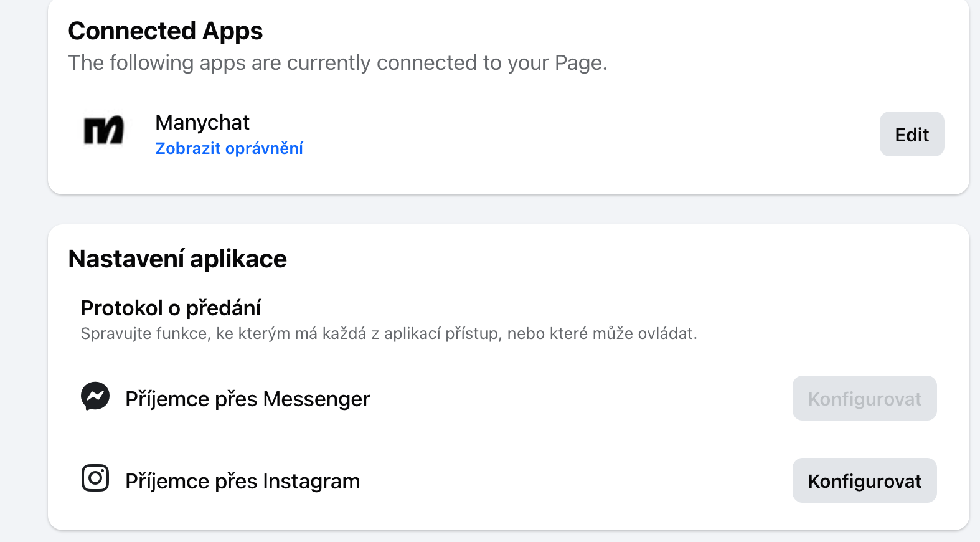Click the 'following apps are currently connected' description
Image resolution: width=980 pixels, height=542 pixels.
point(337,63)
